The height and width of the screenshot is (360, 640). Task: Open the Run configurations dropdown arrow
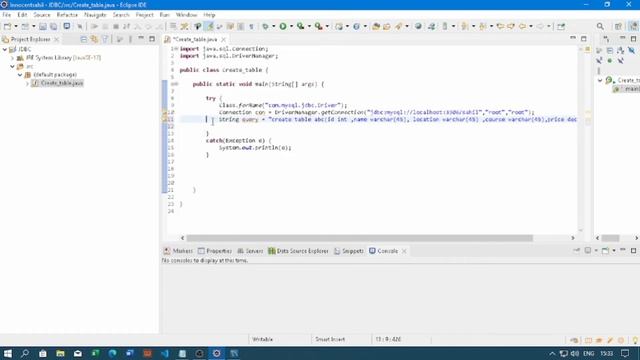click(x=291, y=26)
